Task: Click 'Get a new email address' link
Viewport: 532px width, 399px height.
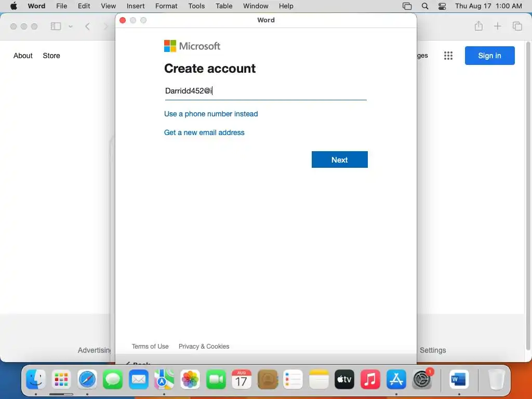Action: 204,132
